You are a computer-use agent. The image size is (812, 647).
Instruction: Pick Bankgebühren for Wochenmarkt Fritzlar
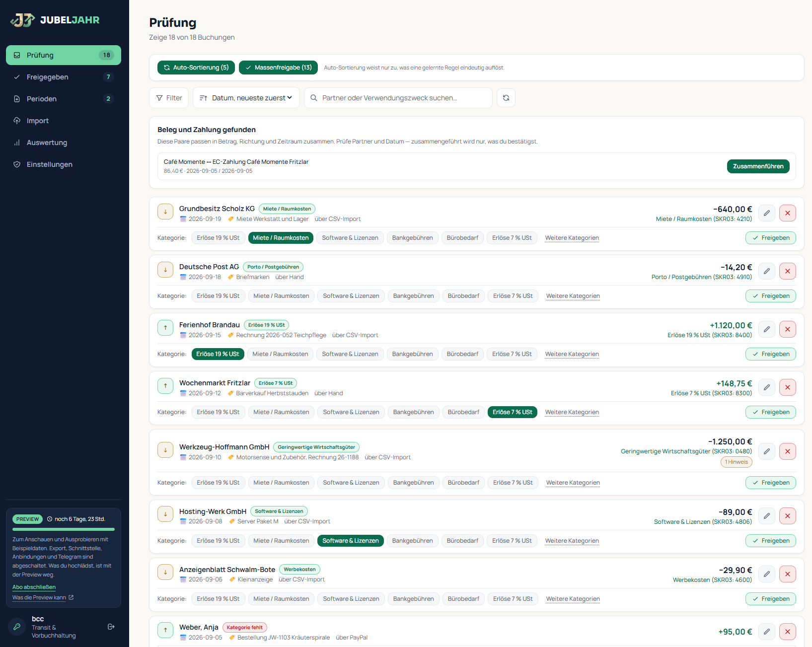pos(413,412)
